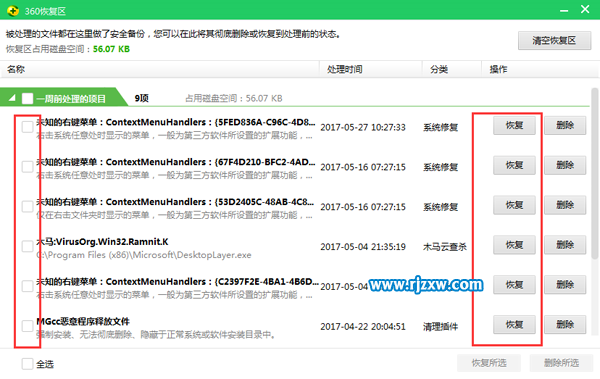Image resolution: width=600 pixels, height=379 pixels.
Task: Click 清空恢复区 button
Action: [x=554, y=41]
